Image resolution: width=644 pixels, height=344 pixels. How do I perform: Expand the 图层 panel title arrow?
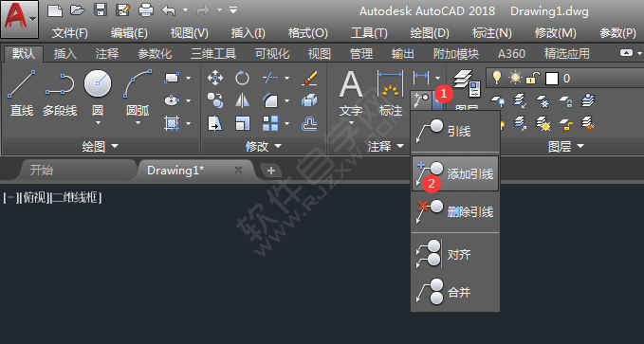pyautogui.click(x=580, y=146)
